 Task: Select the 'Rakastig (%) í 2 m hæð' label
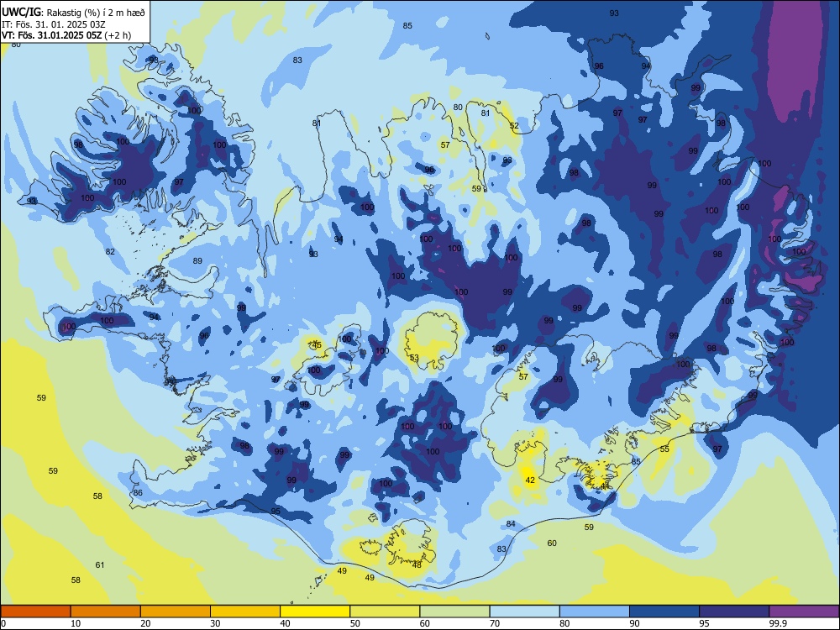click(96, 13)
